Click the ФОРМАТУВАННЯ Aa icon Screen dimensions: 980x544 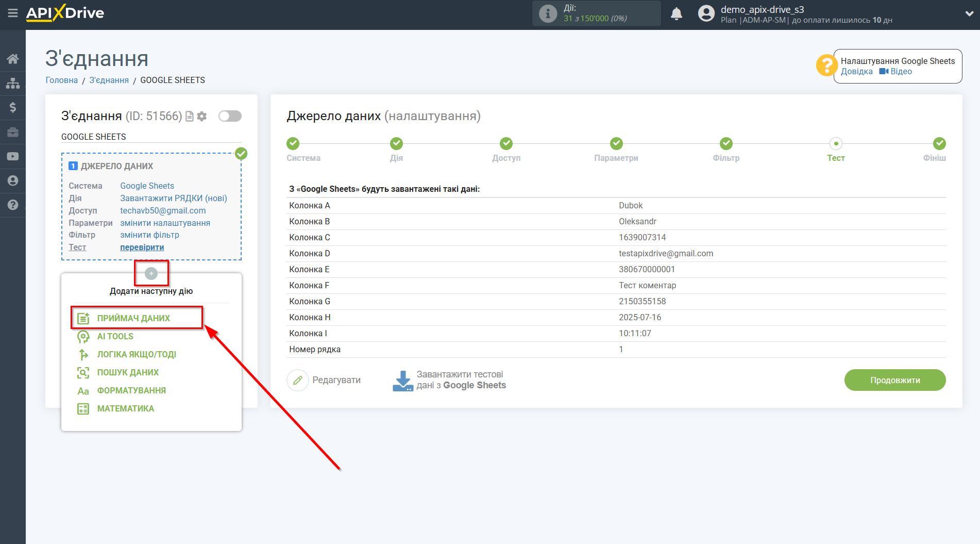coord(83,391)
